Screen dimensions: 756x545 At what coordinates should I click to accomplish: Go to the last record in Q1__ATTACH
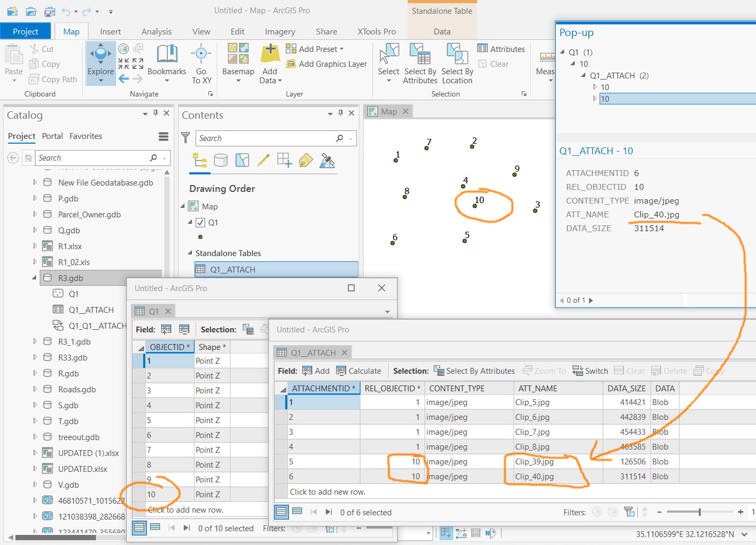pos(329,512)
